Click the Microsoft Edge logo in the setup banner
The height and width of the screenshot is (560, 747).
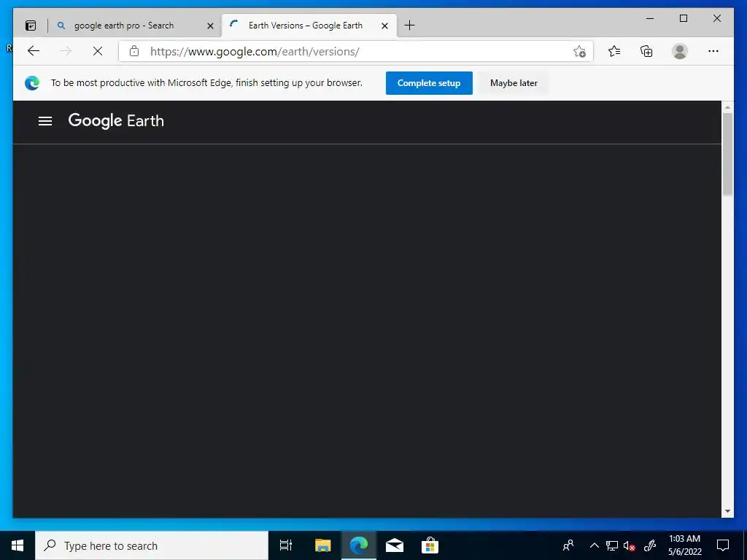click(x=32, y=83)
